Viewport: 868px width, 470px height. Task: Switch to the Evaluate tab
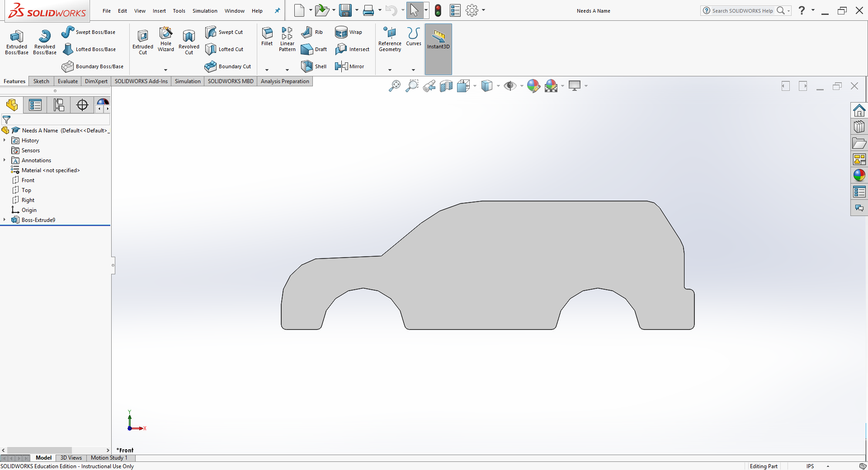pos(68,81)
